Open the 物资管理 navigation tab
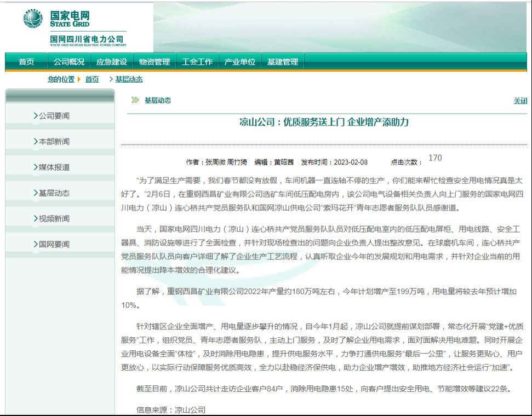This screenshot has height=416, width=532. coord(155,62)
